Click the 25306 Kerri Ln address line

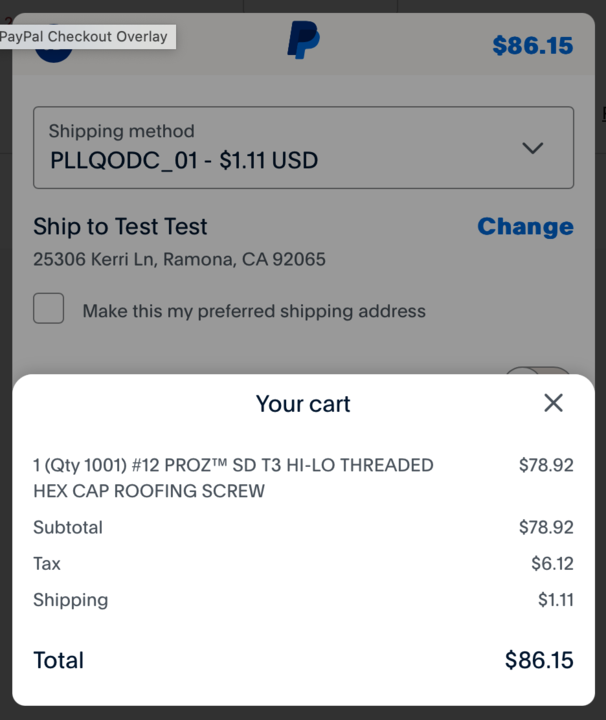click(x=180, y=259)
